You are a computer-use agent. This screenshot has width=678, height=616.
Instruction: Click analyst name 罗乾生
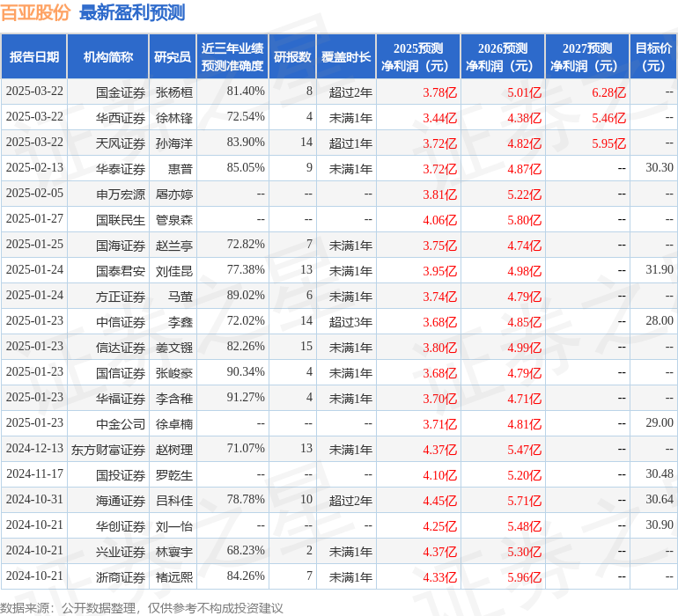(x=174, y=475)
